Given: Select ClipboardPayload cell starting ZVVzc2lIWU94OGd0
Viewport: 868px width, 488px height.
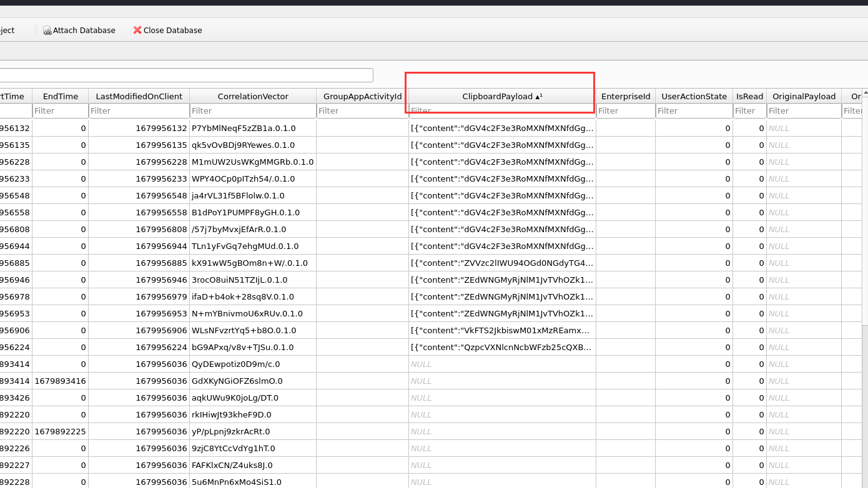Looking at the screenshot, I should pos(502,263).
